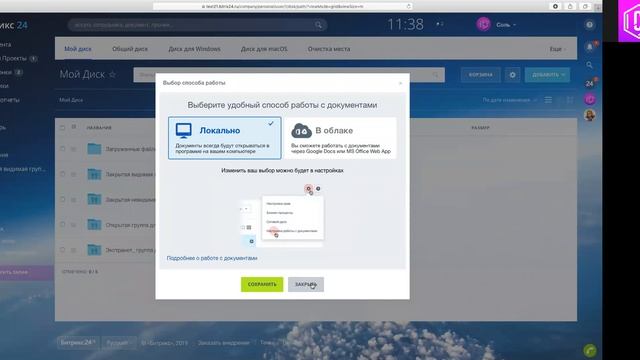Open Подробнее о работе с документами link
Viewport: 640px width, 360px height.
212,258
